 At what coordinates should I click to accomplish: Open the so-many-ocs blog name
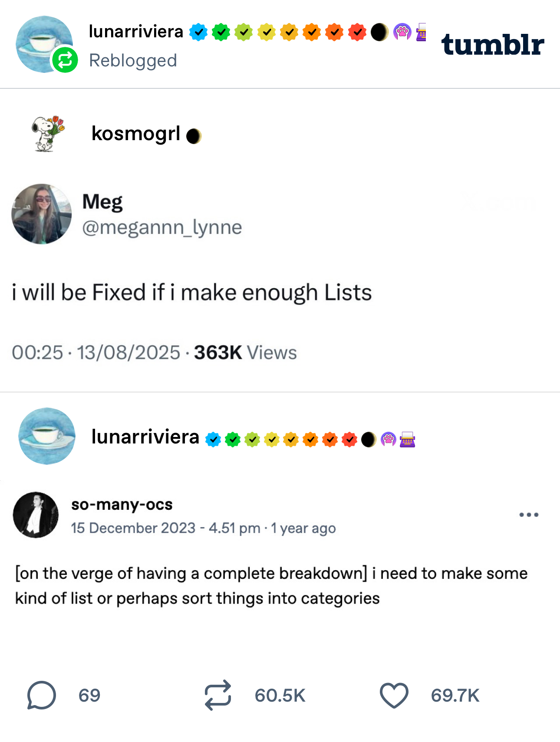point(122,505)
